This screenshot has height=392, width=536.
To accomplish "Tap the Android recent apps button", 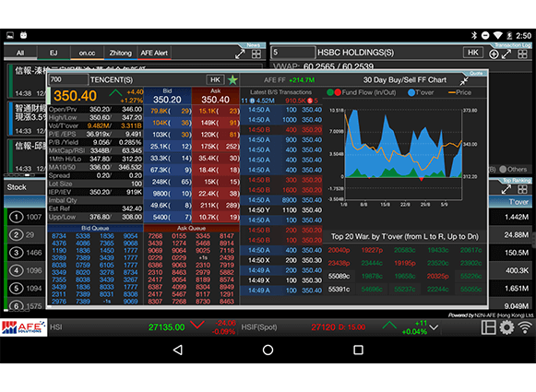I will (x=358, y=350).
